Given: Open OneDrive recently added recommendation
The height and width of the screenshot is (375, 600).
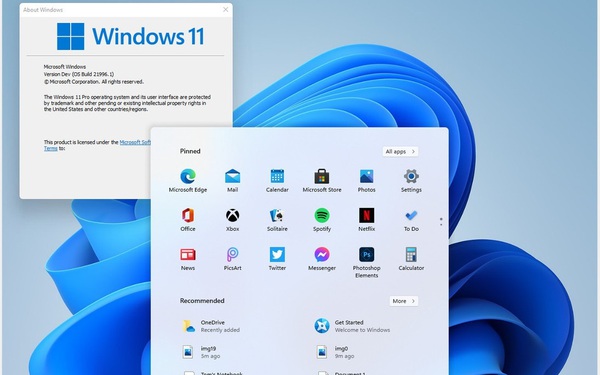Looking at the screenshot, I should pos(211,326).
